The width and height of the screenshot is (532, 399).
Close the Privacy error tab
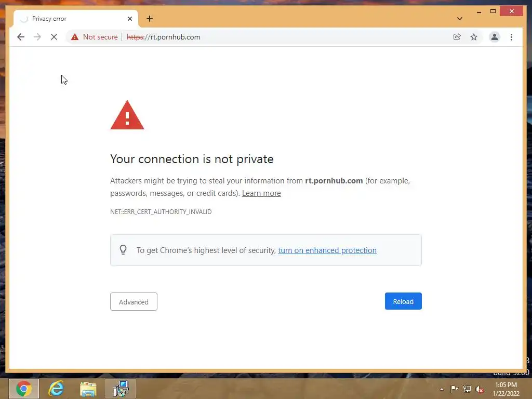point(129,19)
